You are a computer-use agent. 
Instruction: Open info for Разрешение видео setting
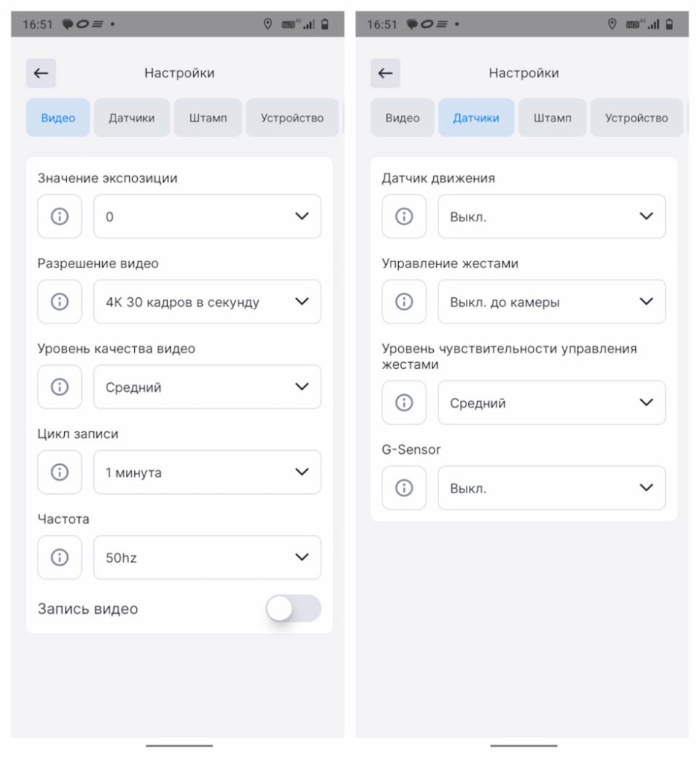pos(60,302)
